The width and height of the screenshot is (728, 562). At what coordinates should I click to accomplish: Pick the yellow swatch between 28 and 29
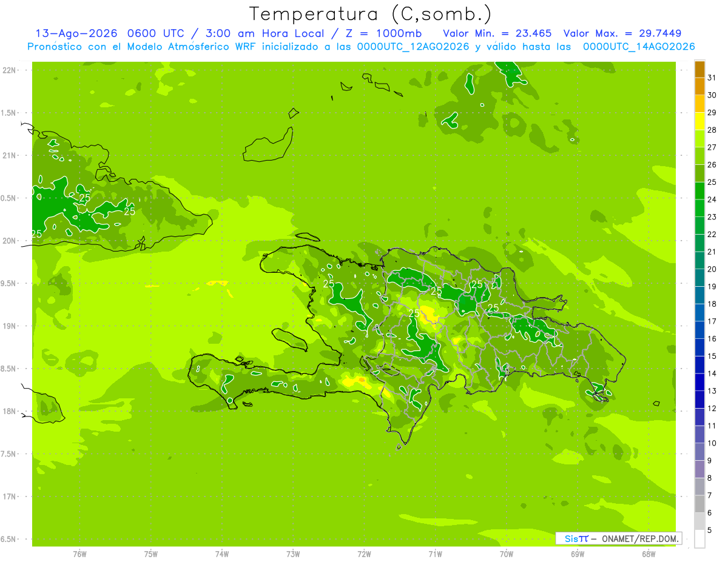pos(699,121)
